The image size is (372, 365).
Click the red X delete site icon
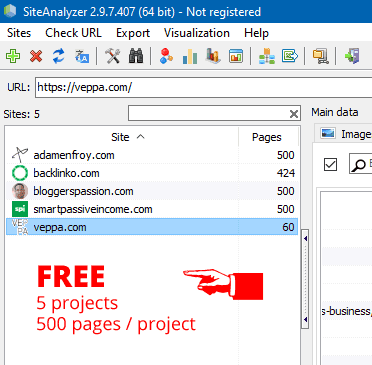point(36,56)
